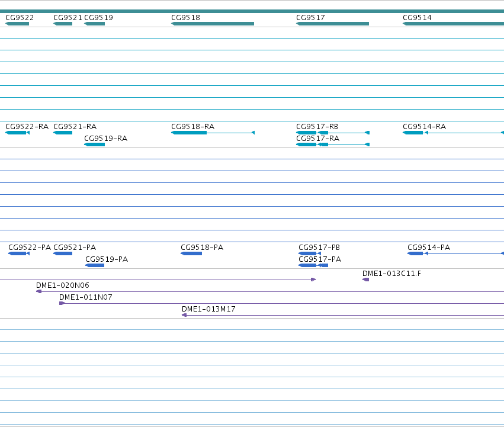Select the CG9517-PA protein glyph
Screen dimensions: 504x427
point(313,265)
